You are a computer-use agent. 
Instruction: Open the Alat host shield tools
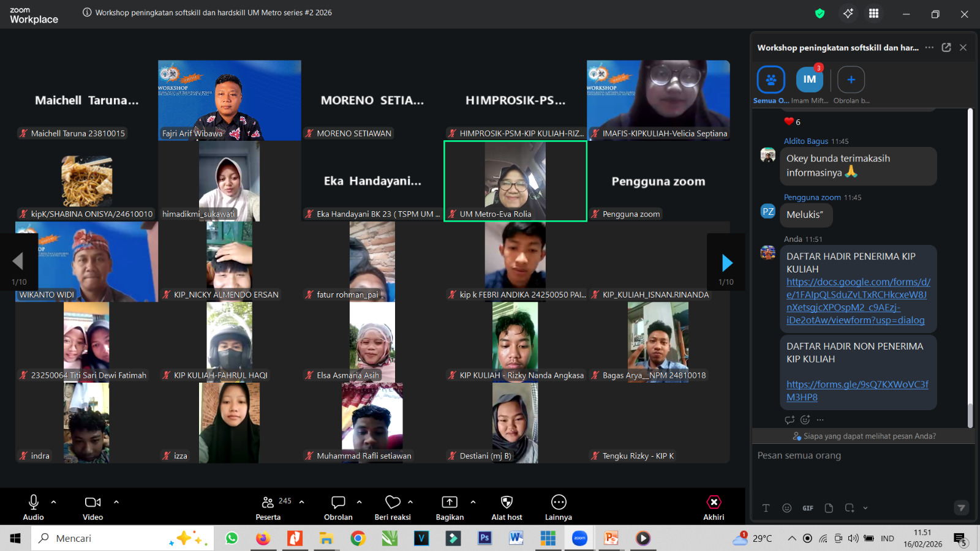click(x=507, y=508)
